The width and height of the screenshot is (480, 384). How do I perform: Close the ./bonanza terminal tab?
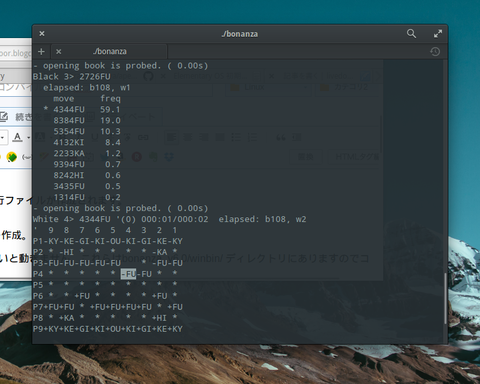[x=59, y=52]
